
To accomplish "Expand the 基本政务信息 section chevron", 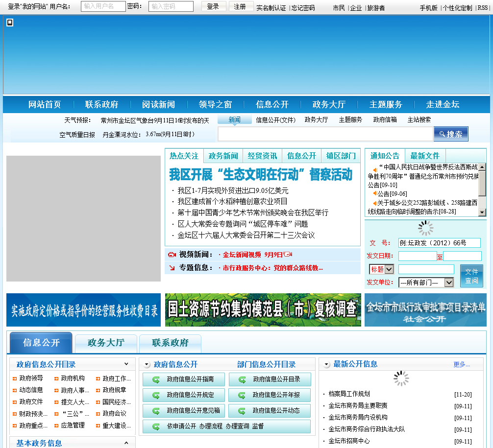I will click(126, 443).
